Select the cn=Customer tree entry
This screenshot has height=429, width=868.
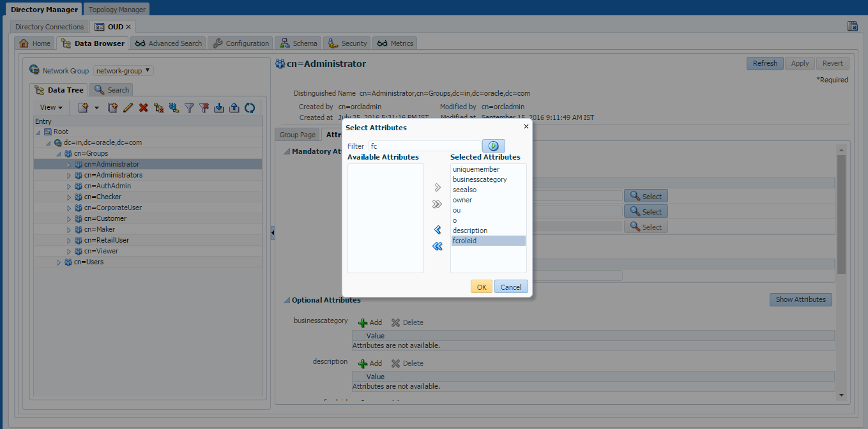pyautogui.click(x=105, y=218)
